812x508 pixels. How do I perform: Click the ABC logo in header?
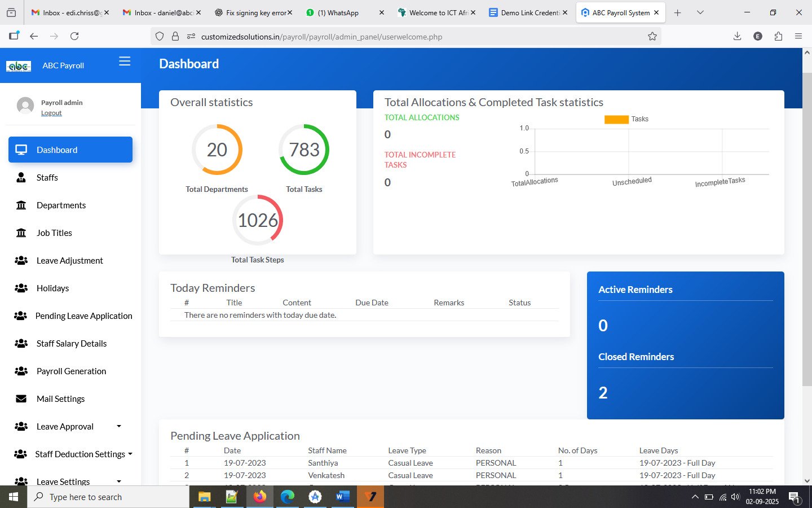click(x=19, y=66)
